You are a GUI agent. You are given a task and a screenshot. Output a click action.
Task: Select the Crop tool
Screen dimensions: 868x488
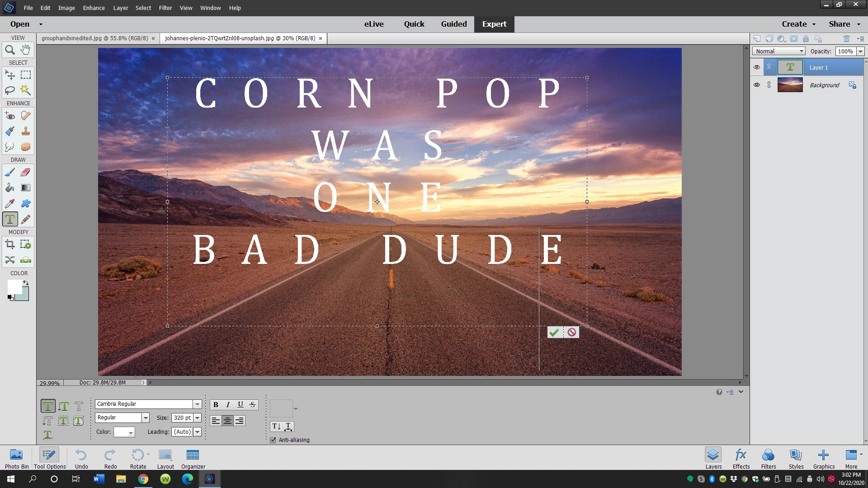pyautogui.click(x=10, y=245)
